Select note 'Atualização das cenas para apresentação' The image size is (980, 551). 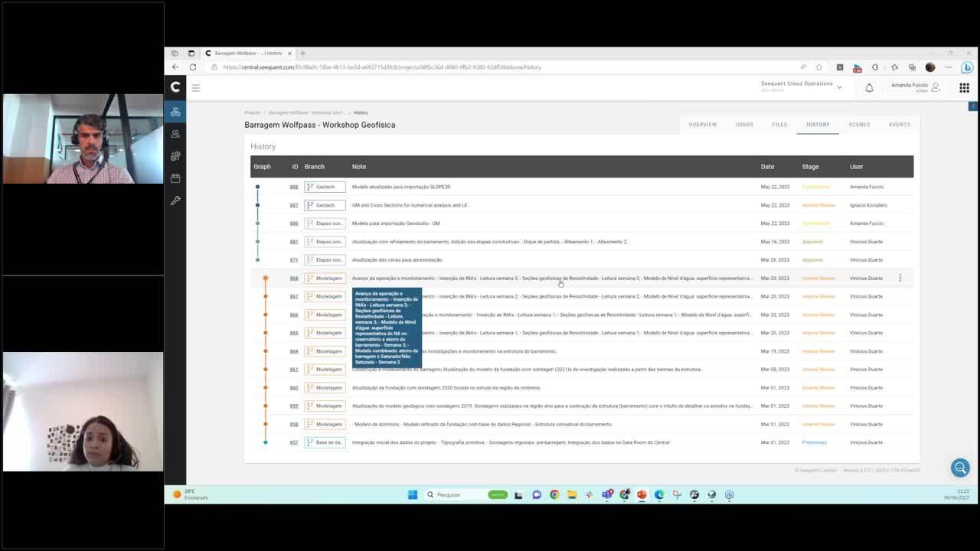click(x=397, y=260)
